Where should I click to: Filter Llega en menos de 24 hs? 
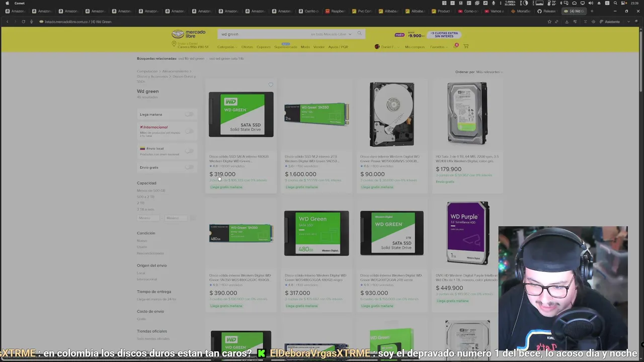(156, 299)
